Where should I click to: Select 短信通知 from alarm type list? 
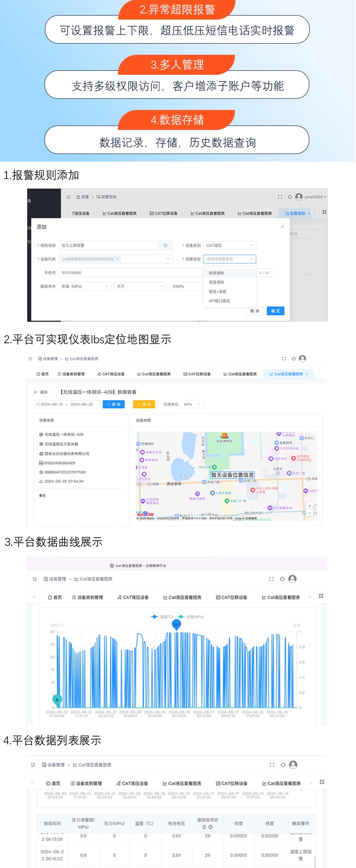pyautogui.click(x=217, y=273)
